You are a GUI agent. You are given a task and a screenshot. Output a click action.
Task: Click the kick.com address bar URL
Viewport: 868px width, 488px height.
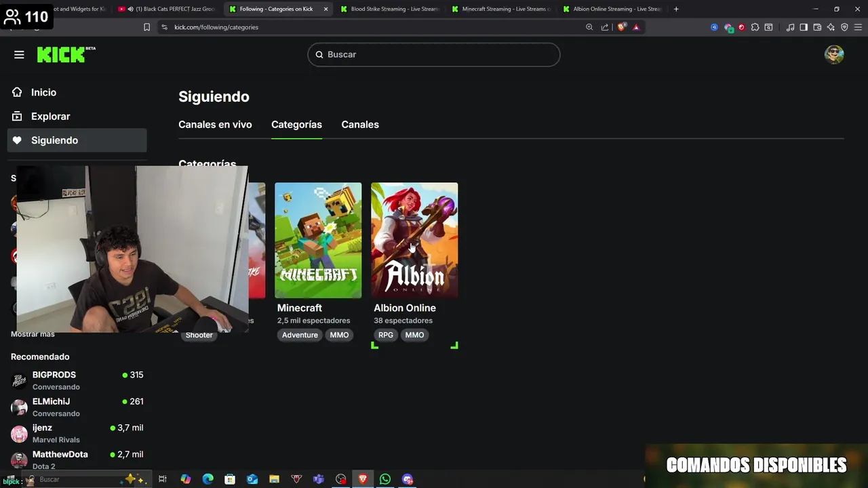coord(216,27)
